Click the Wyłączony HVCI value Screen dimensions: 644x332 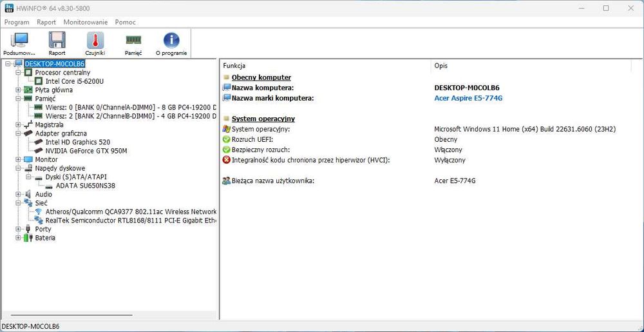[450, 160]
